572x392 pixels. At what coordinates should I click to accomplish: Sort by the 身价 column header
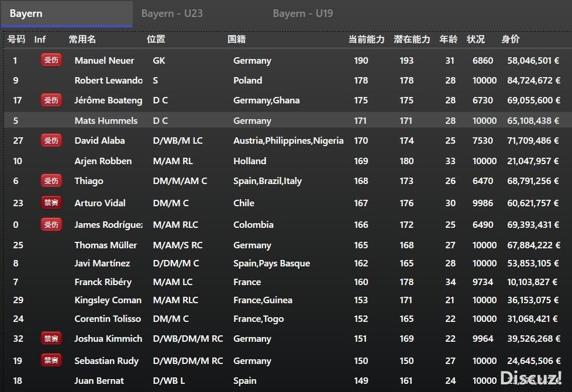tap(511, 39)
